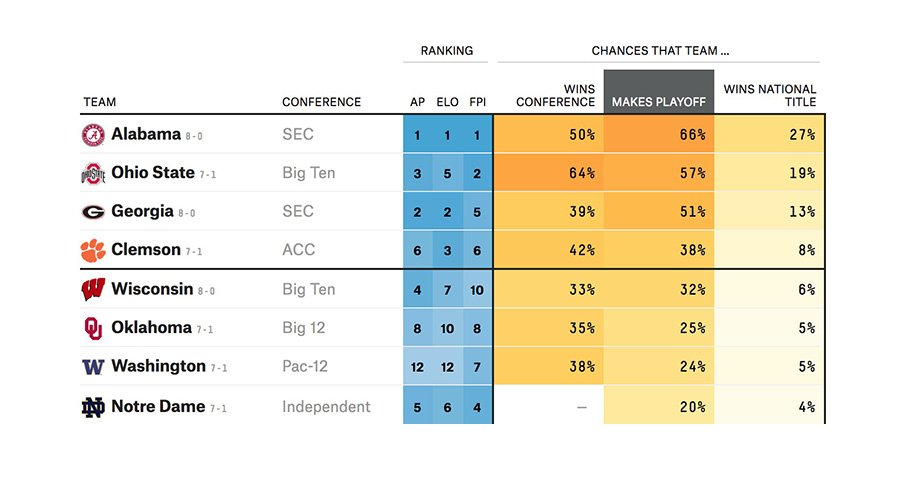Sort by the Makes Playoff column

tap(658, 102)
